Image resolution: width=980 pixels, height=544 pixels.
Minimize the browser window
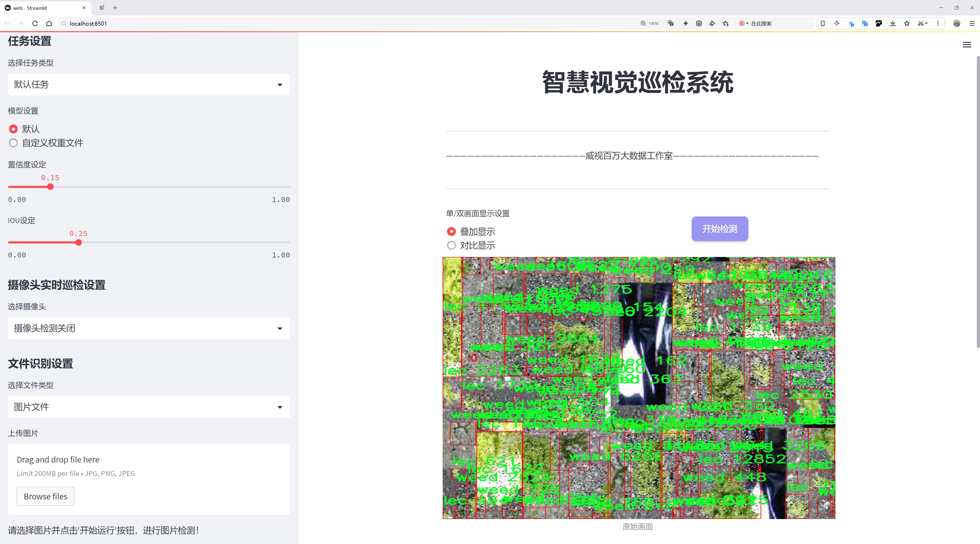click(x=941, y=8)
